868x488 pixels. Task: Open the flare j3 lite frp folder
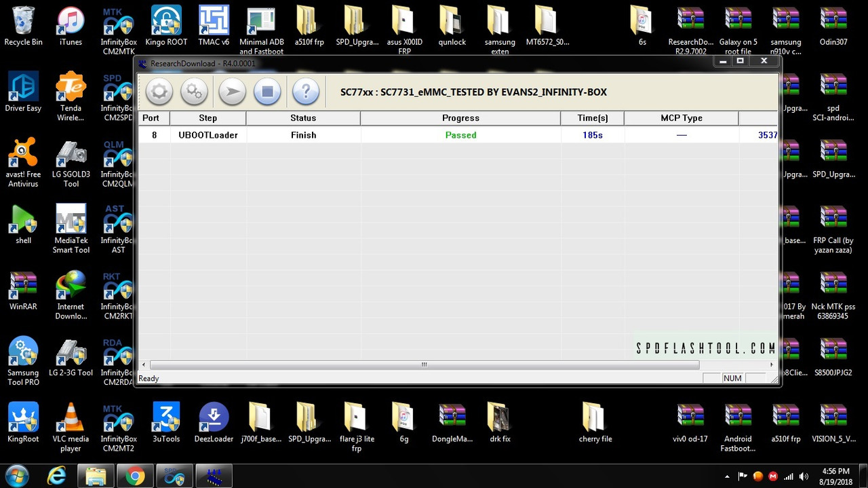357,427
